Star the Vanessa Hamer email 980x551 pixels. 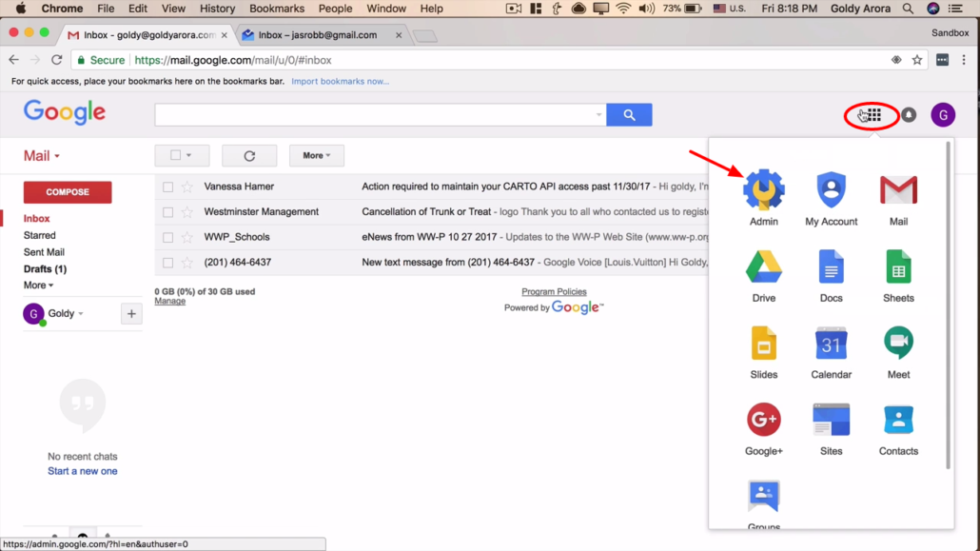click(x=186, y=187)
